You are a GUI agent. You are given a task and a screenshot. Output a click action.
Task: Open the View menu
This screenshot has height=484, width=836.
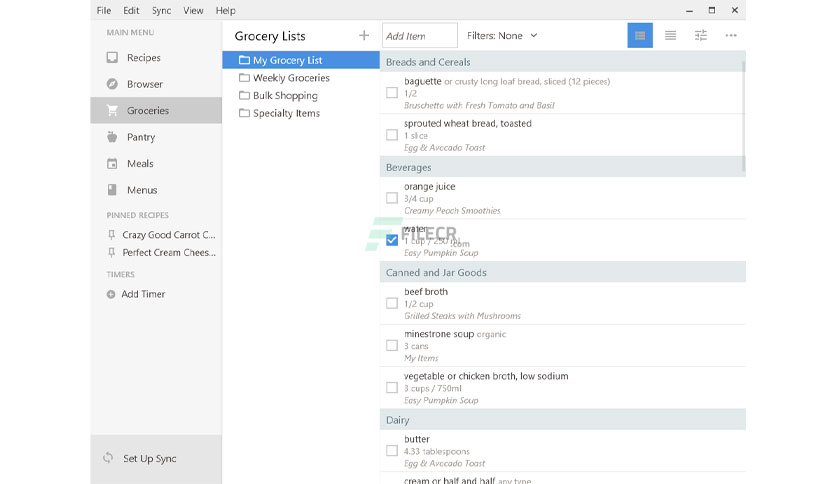tap(193, 11)
